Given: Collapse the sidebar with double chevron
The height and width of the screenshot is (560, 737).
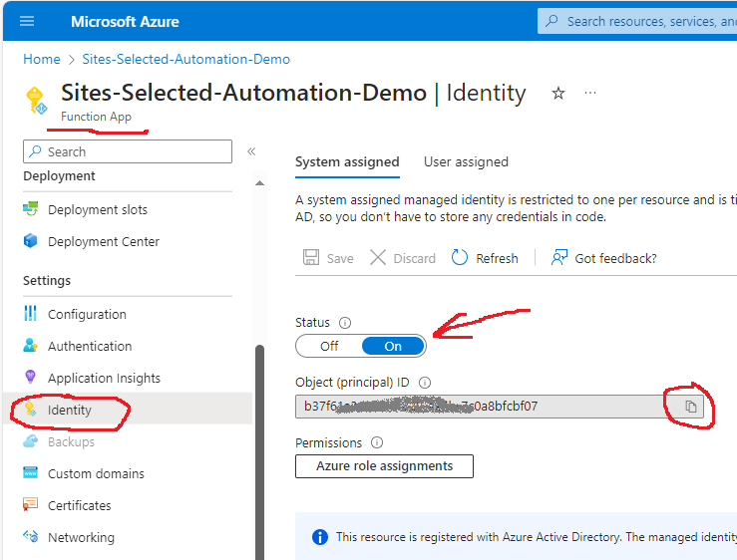Looking at the screenshot, I should (251, 151).
